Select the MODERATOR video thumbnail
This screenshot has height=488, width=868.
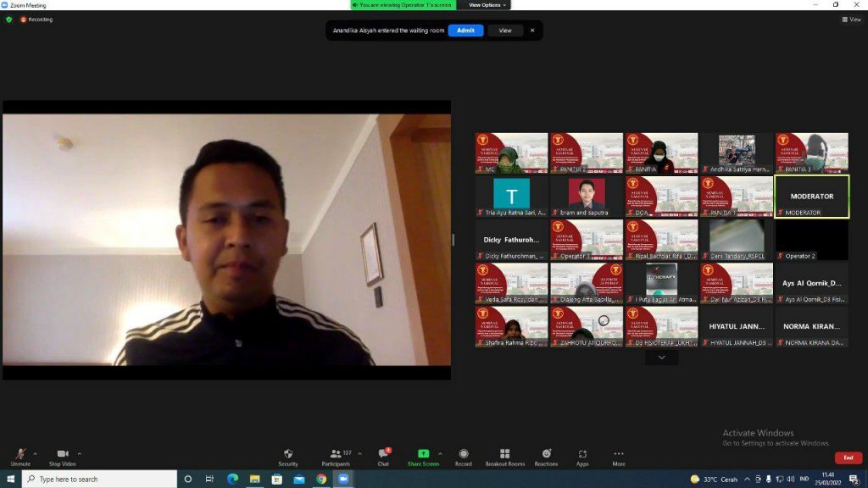[x=811, y=197]
